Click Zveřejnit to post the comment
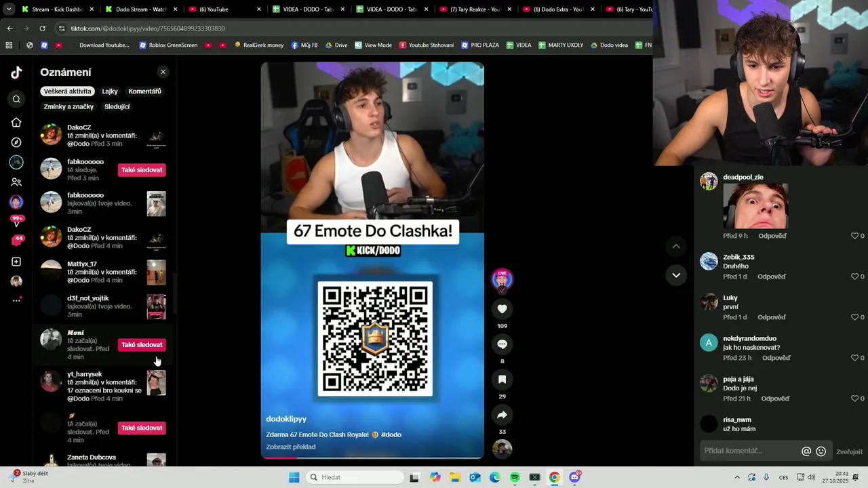868x488 pixels. click(x=849, y=452)
